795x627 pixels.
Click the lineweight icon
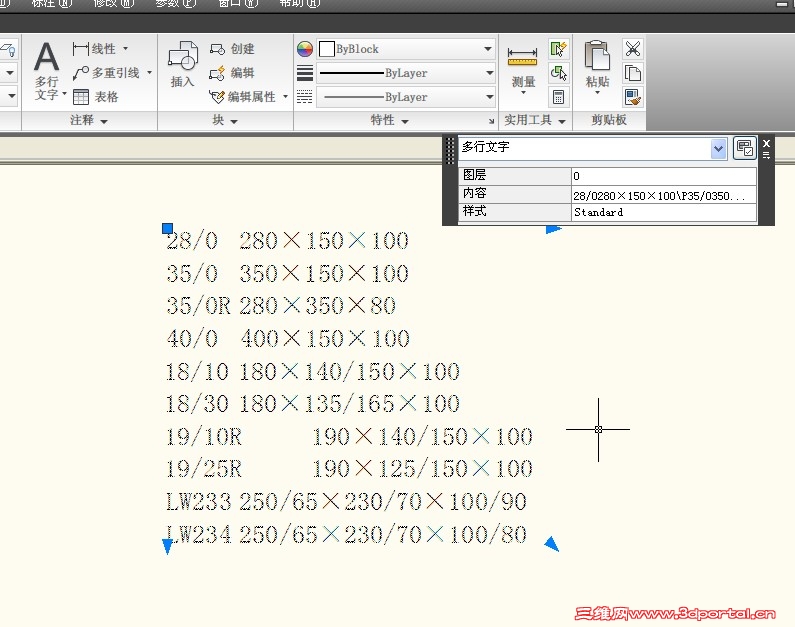pos(305,73)
